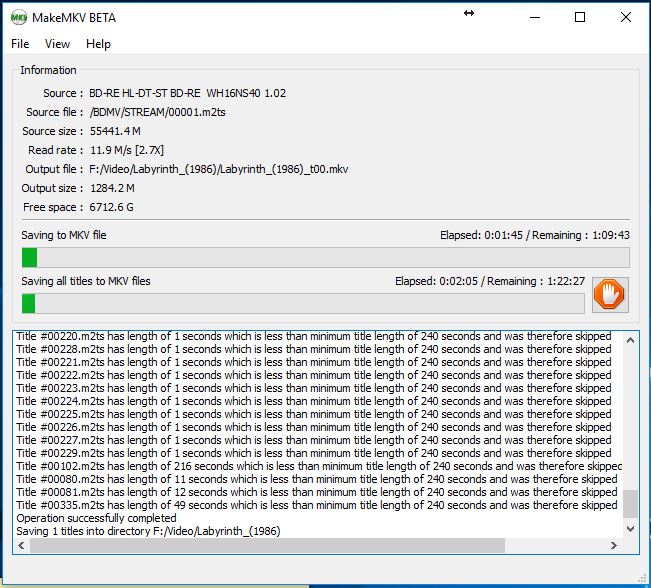Open the Help menu
Image resolution: width=651 pixels, height=588 pixels.
[98, 44]
